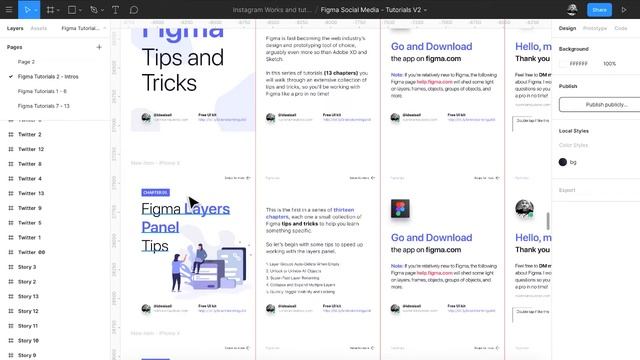Click the Tips and Tricks title on canvas
The width and height of the screenshot is (640, 360).
pos(182,70)
